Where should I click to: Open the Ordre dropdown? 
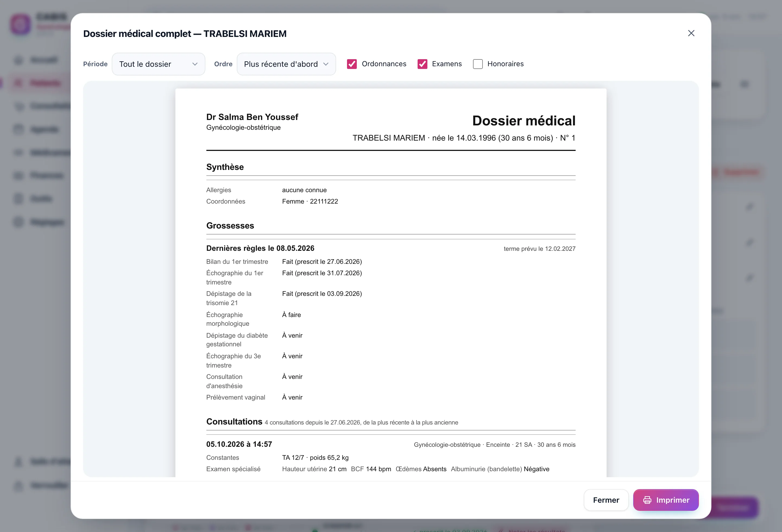pyautogui.click(x=286, y=64)
